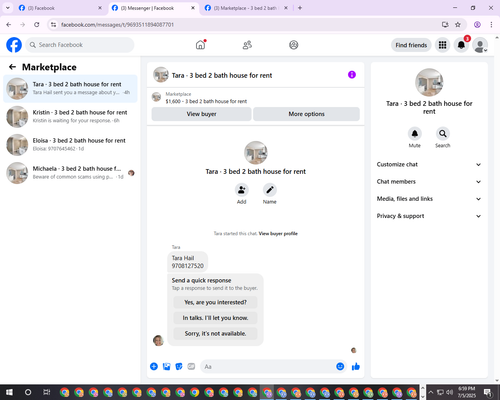Send quick reply 'Sorry, it's not available.'
The height and width of the screenshot is (400, 500).
click(215, 333)
